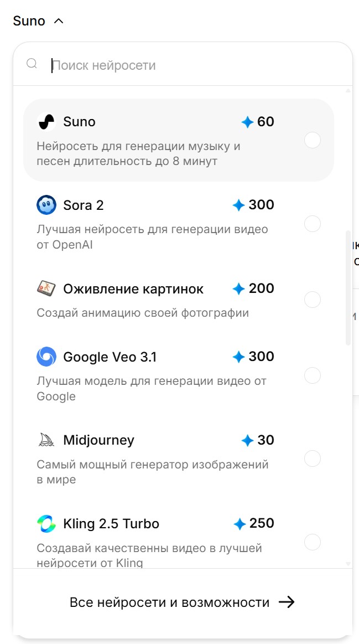Select the Suno radio button
This screenshot has height=644, width=359.
313,141
